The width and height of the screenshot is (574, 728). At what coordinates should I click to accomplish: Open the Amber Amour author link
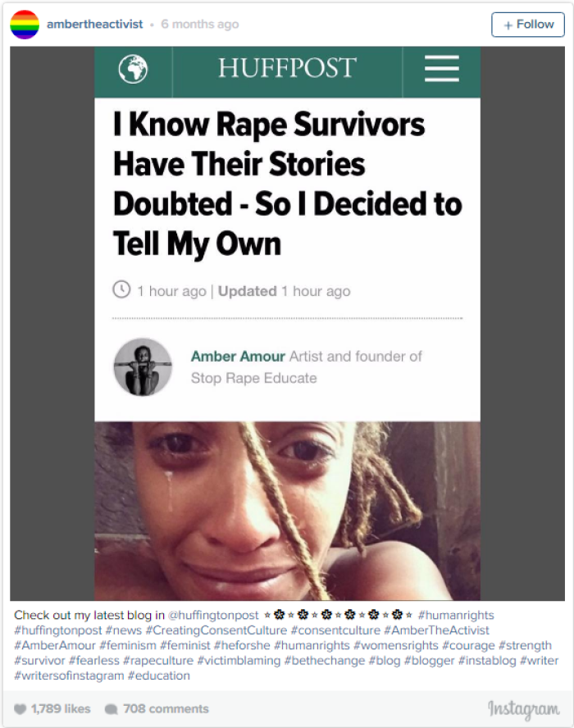pos(238,356)
